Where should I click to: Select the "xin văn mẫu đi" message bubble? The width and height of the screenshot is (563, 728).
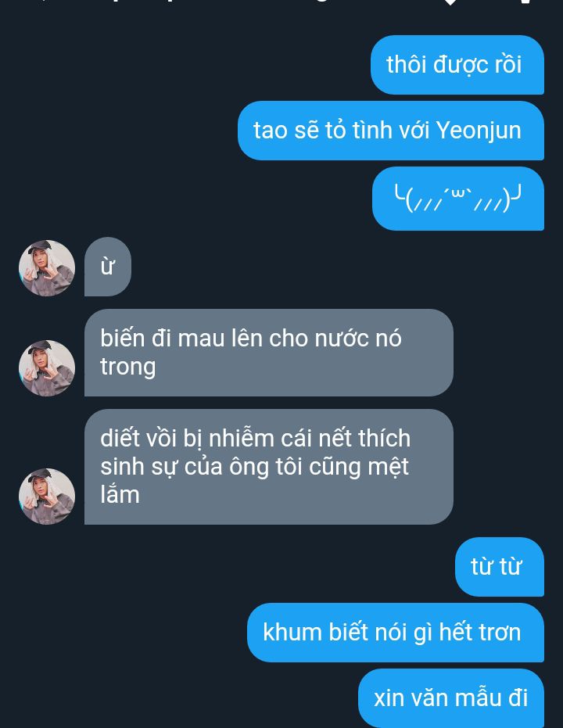[451, 698]
